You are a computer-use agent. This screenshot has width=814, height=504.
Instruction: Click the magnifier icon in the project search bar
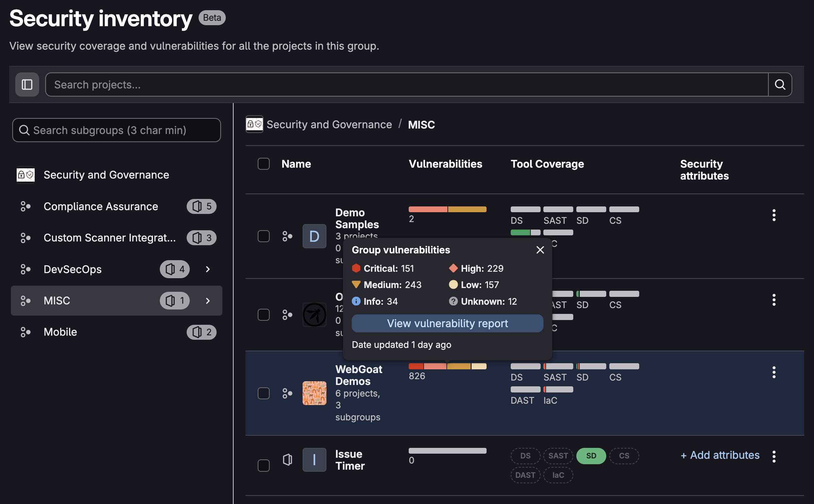coord(780,84)
